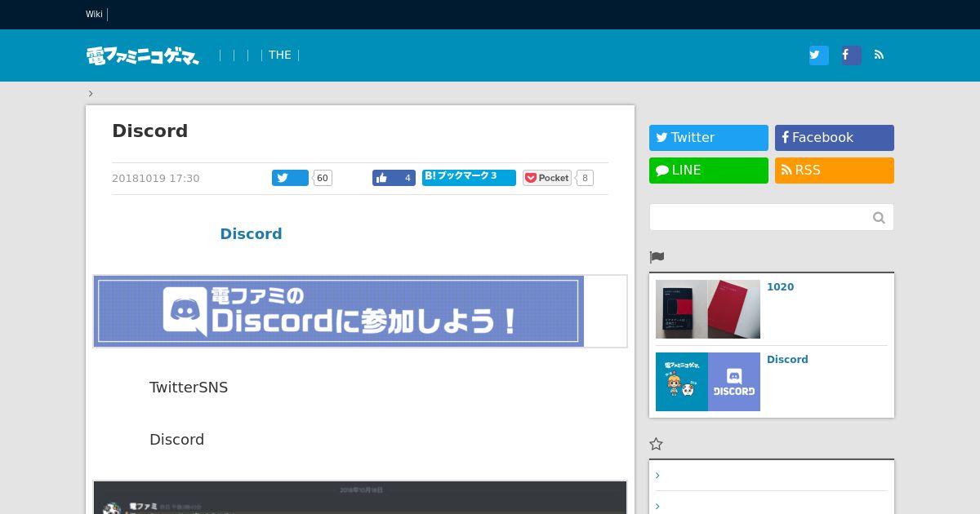Image resolution: width=980 pixels, height=514 pixels.
Task: Click the Hatena bookmark button
Action: coord(469,177)
